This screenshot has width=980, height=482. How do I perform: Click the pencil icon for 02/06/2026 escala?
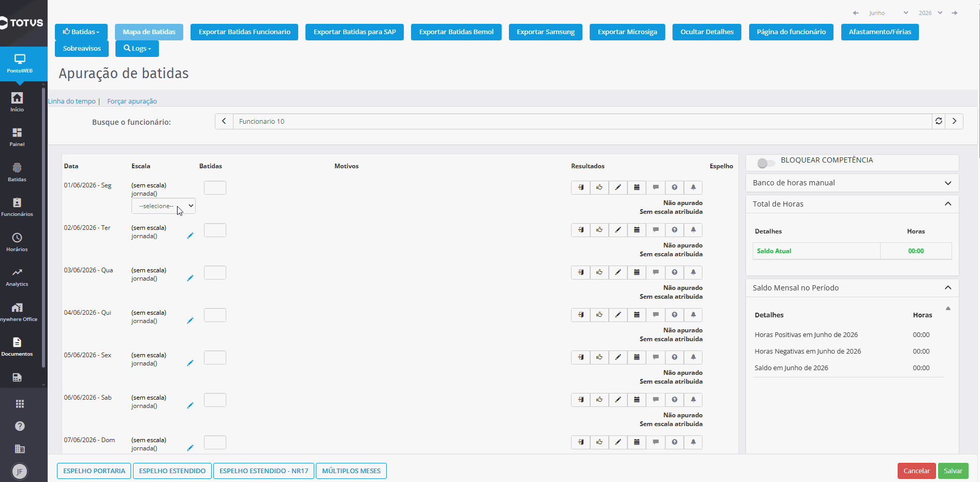pyautogui.click(x=190, y=236)
